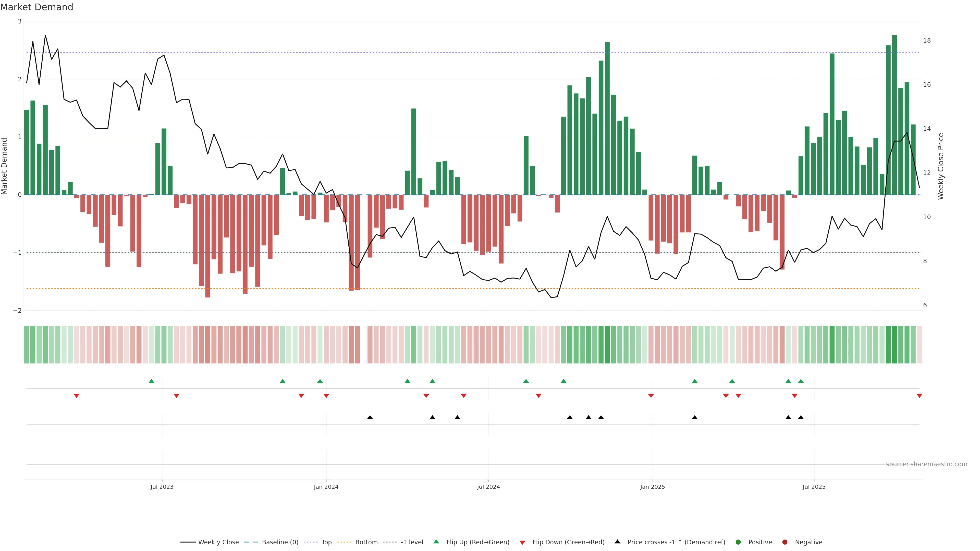Screen dimensions: 980x551
Task: Click the leftmost red flip-down triangle marker
Action: [x=77, y=396]
